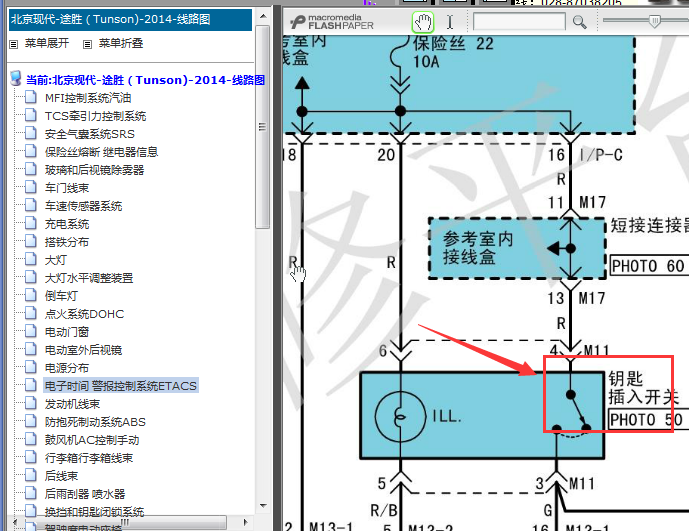Click document icon beside TCS牵引力控制系统

pyautogui.click(x=31, y=115)
